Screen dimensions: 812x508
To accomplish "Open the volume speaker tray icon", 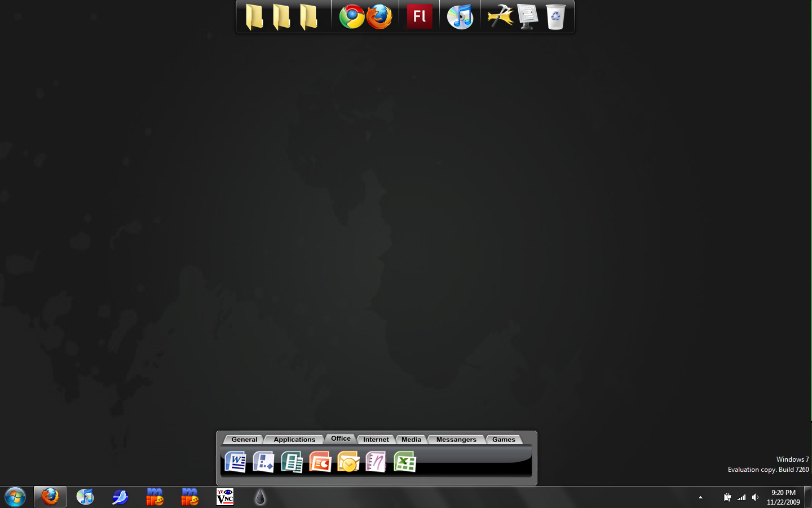I will coord(756,497).
